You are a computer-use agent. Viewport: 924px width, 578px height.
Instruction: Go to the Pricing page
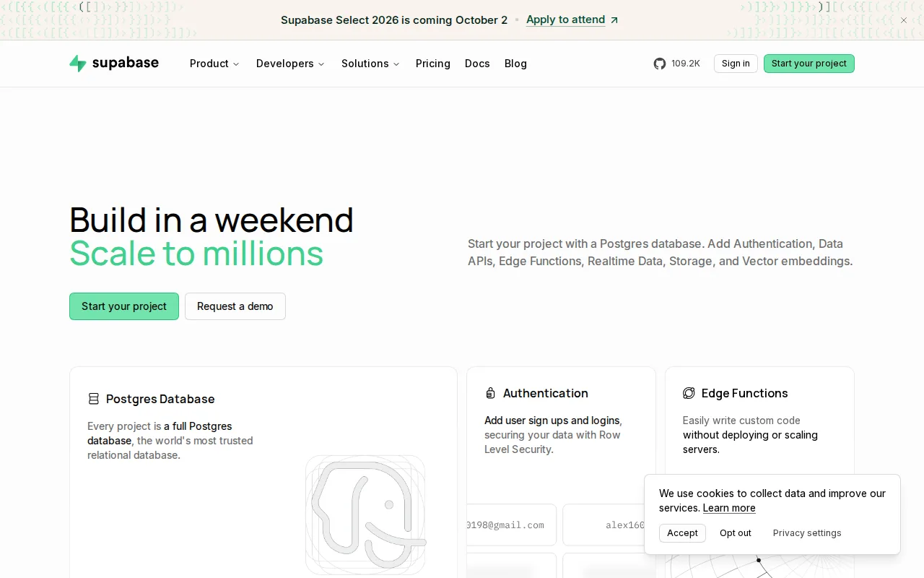click(433, 64)
